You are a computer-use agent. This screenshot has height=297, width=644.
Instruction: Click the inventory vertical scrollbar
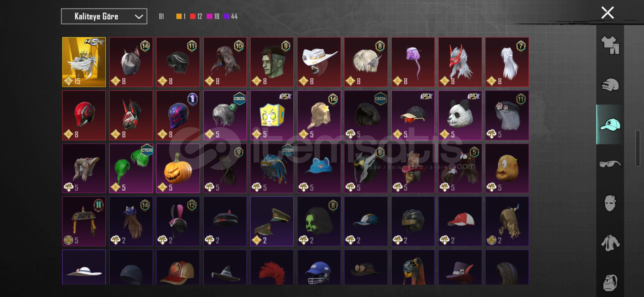coord(638,148)
